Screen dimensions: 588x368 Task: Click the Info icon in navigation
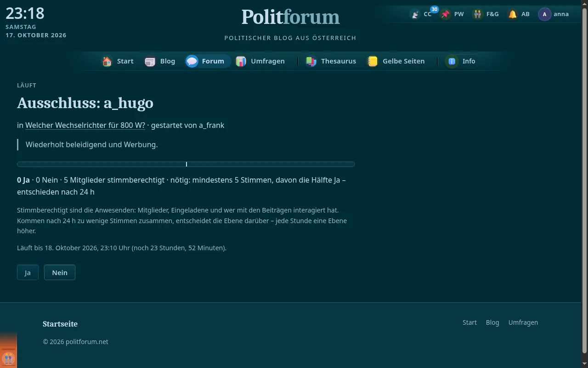(452, 61)
